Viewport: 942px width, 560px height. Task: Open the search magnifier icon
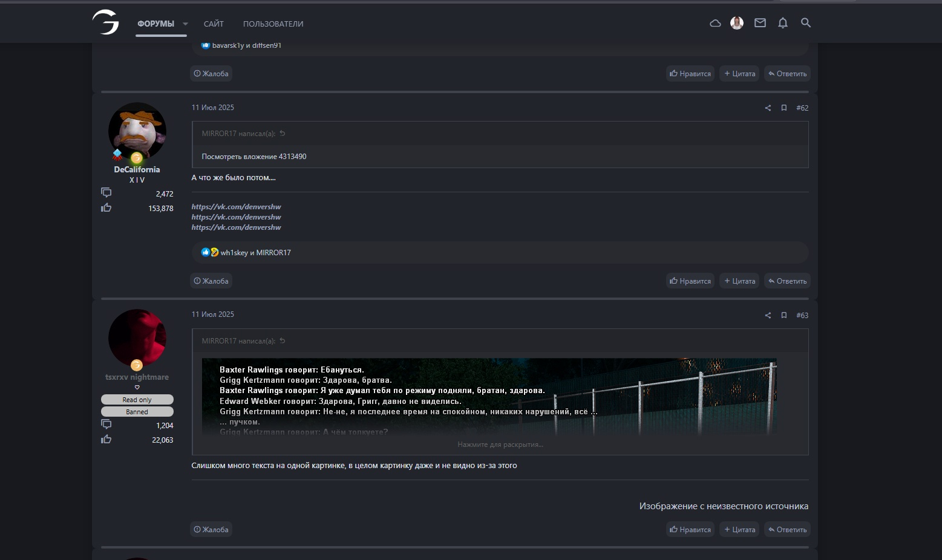(x=805, y=23)
